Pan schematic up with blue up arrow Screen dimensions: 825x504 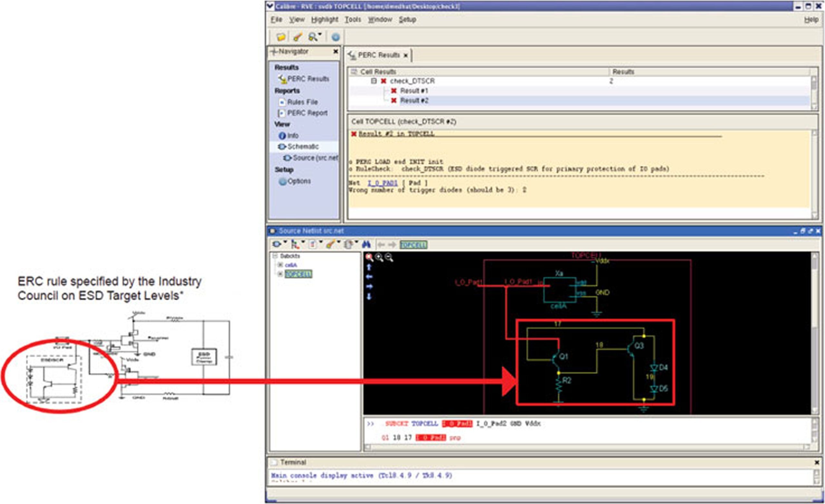[x=369, y=267]
